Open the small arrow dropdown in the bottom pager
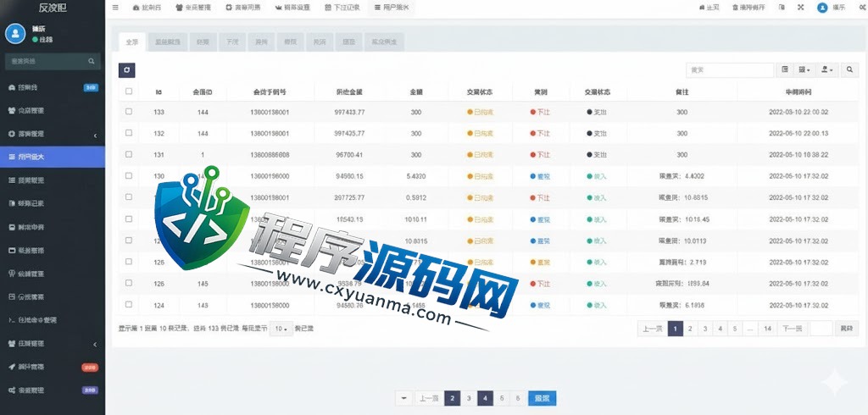The width and height of the screenshot is (868, 415). (403, 398)
